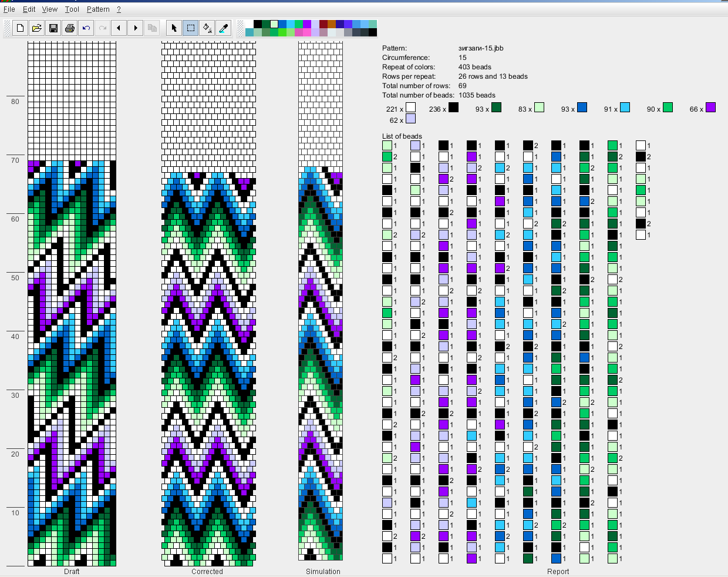This screenshot has height=577, width=728.
Task: Expand the Tool menu
Action: [72, 9]
